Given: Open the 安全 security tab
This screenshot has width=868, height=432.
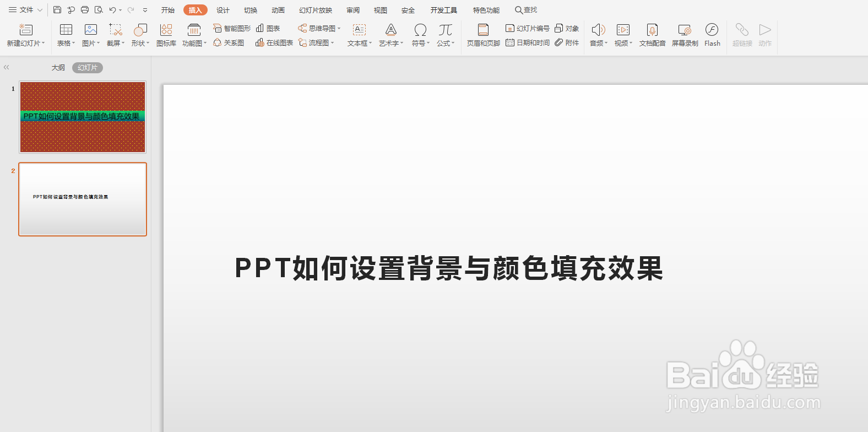Looking at the screenshot, I should [x=408, y=10].
